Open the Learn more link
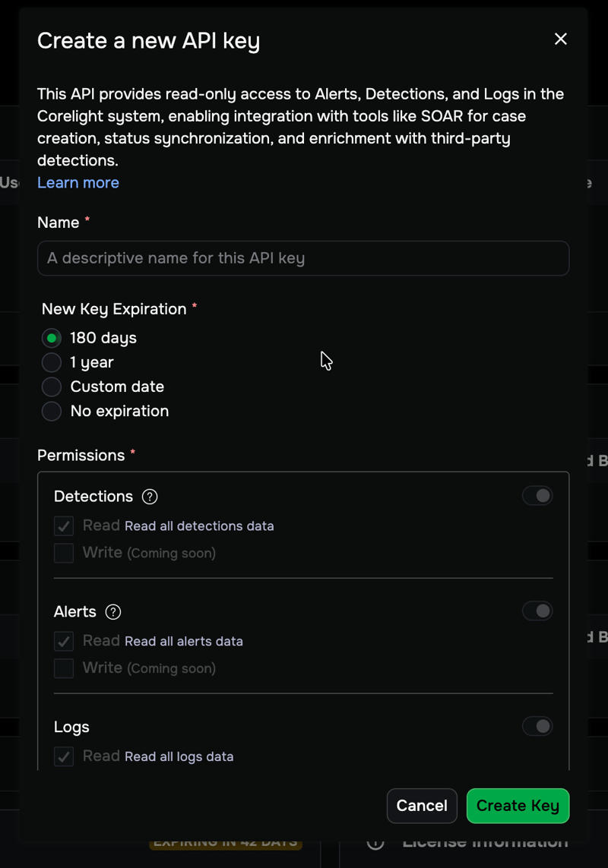 (x=78, y=183)
